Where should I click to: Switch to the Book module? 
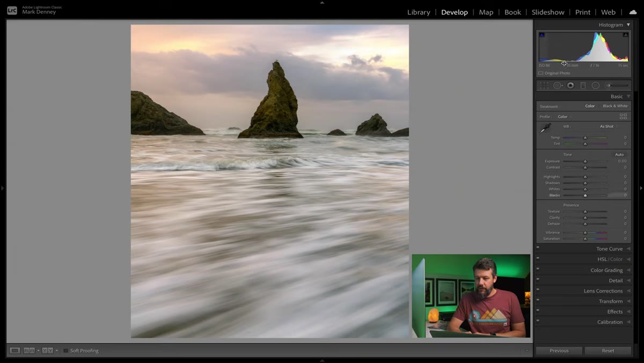click(x=513, y=12)
